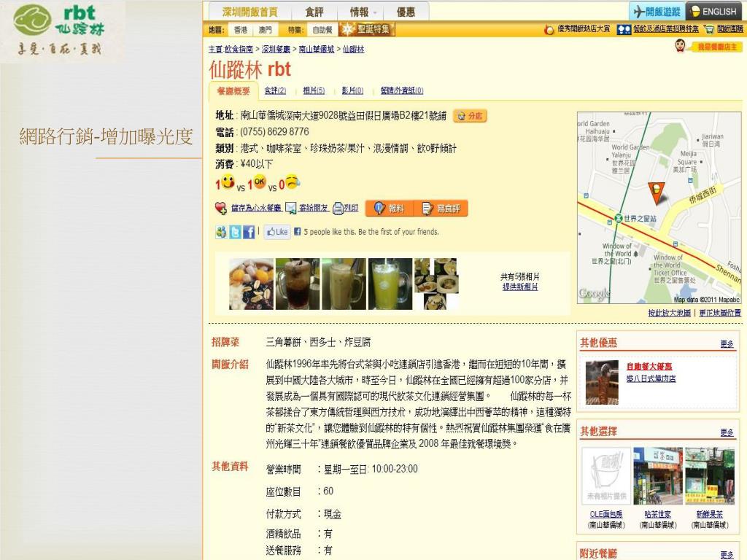Image resolution: width=747 pixels, height=560 pixels.
Task: Switch to the 相片(5) tab
Action: [x=314, y=90]
